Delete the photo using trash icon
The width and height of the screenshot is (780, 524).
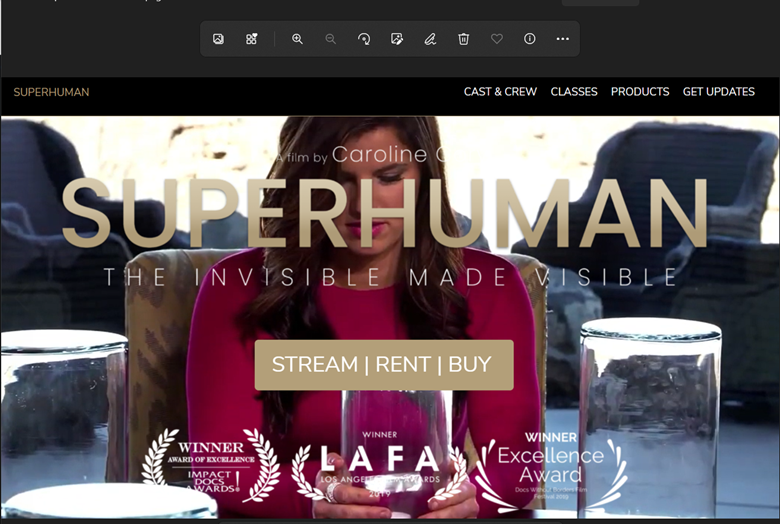(464, 39)
